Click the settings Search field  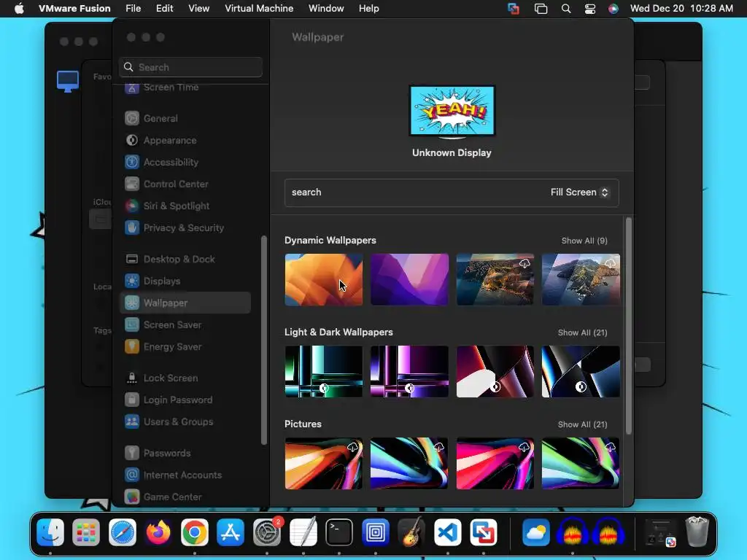coord(190,67)
